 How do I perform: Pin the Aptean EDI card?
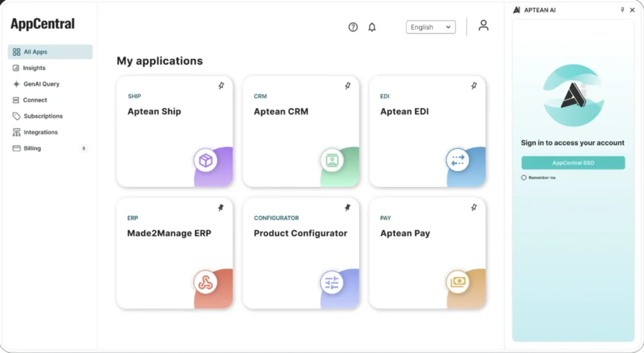[x=474, y=86]
